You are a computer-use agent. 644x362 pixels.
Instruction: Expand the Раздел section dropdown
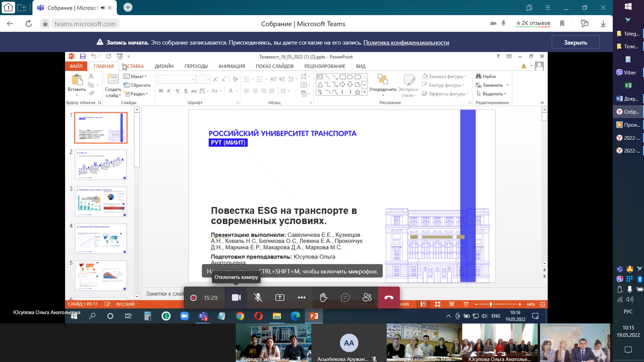pyautogui.click(x=136, y=94)
